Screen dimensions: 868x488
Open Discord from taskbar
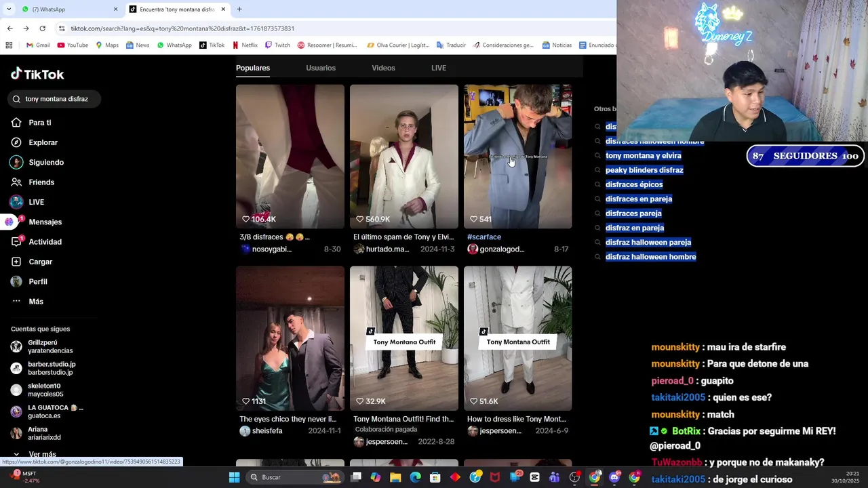[x=614, y=477]
